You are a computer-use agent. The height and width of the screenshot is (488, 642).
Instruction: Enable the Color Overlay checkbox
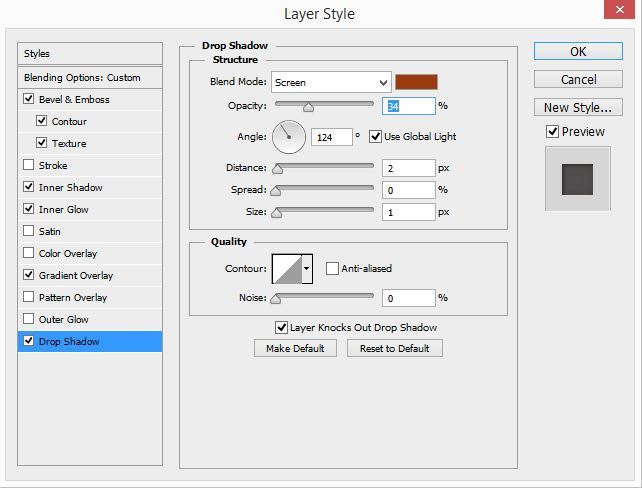[x=29, y=253]
